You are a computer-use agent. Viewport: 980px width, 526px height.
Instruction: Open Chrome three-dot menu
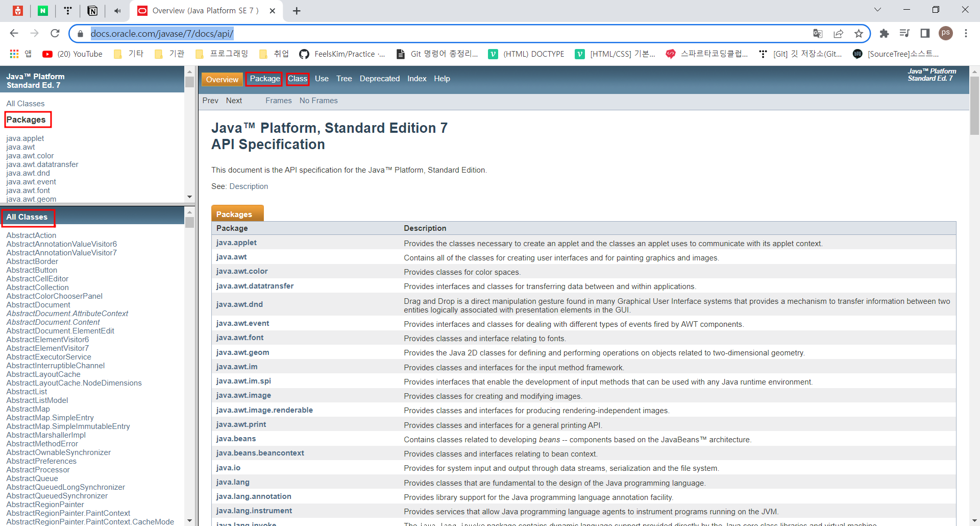[966, 33]
